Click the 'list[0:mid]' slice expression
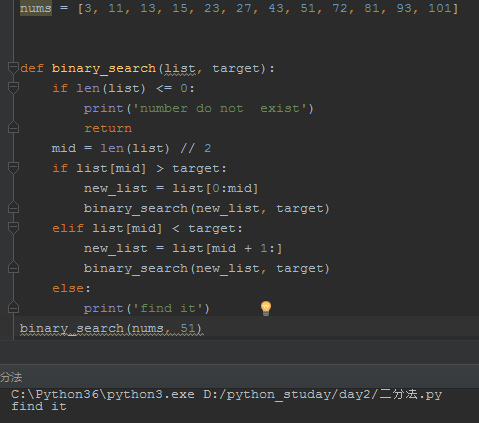Viewport: 479px width, 423px height. [x=215, y=188]
